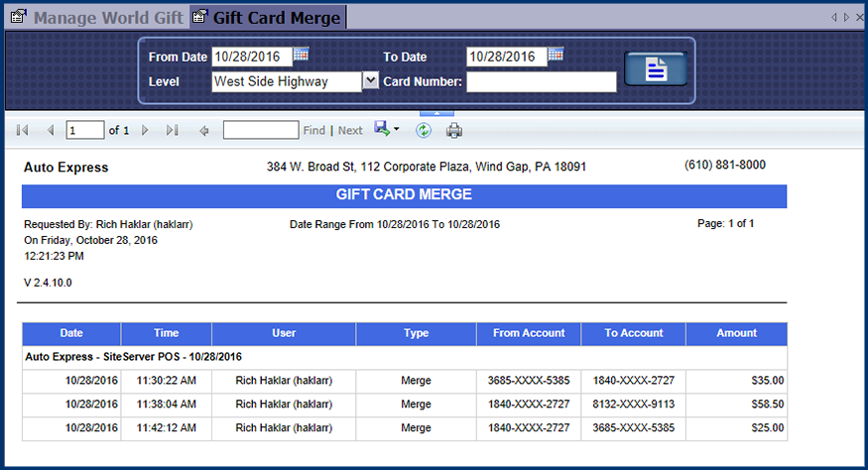The height and width of the screenshot is (470, 868).
Task: Open the From Date calendar picker
Action: [x=302, y=56]
